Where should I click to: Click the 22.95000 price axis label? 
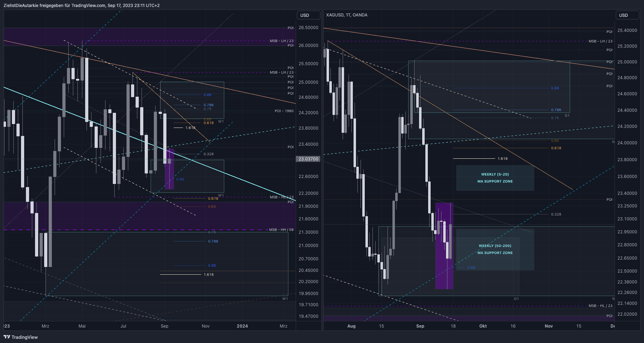point(627,232)
